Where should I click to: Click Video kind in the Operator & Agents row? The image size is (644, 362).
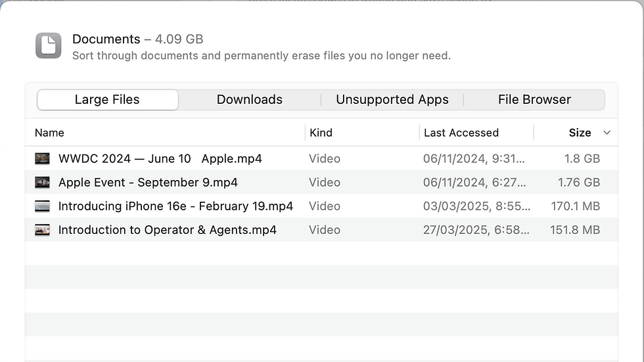coord(325,230)
